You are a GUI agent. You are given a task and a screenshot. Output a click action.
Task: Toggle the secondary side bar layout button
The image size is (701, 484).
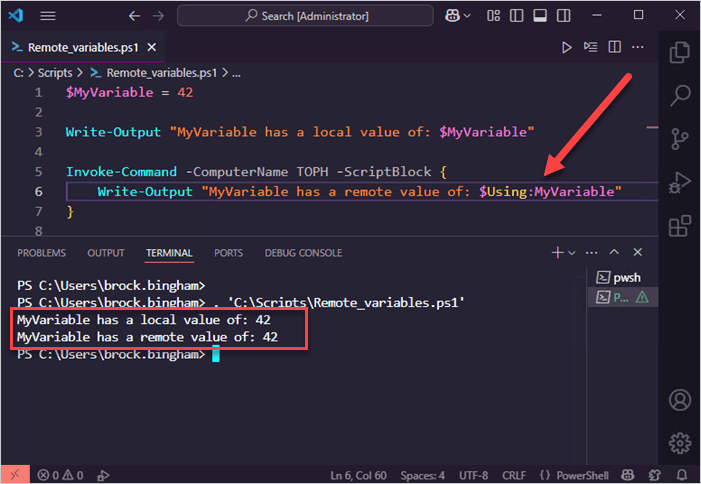click(563, 16)
